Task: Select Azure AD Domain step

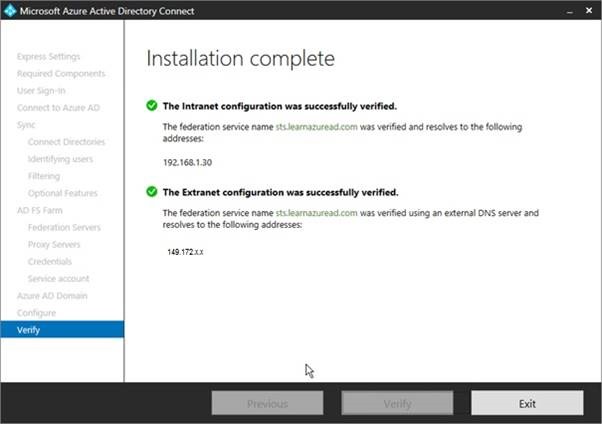Action: (52, 296)
